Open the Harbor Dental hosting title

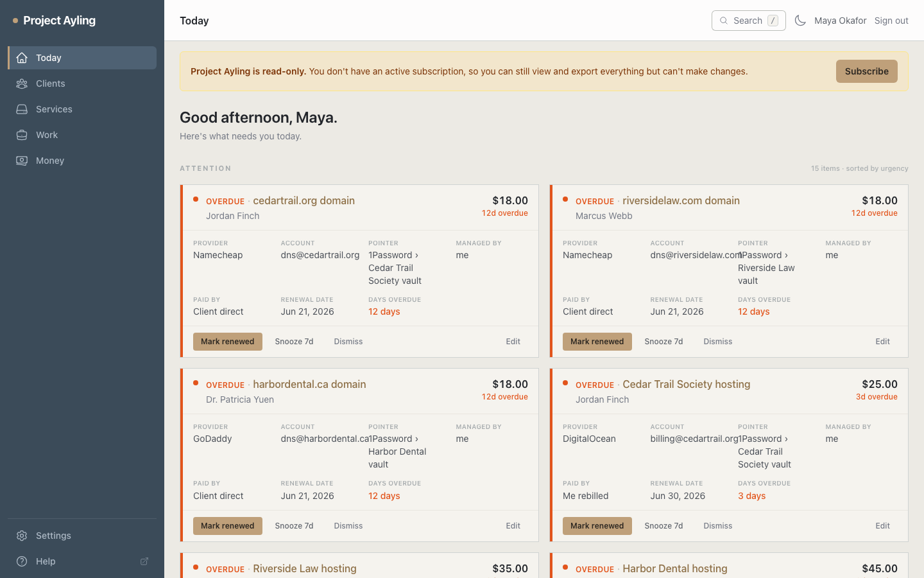point(675,568)
